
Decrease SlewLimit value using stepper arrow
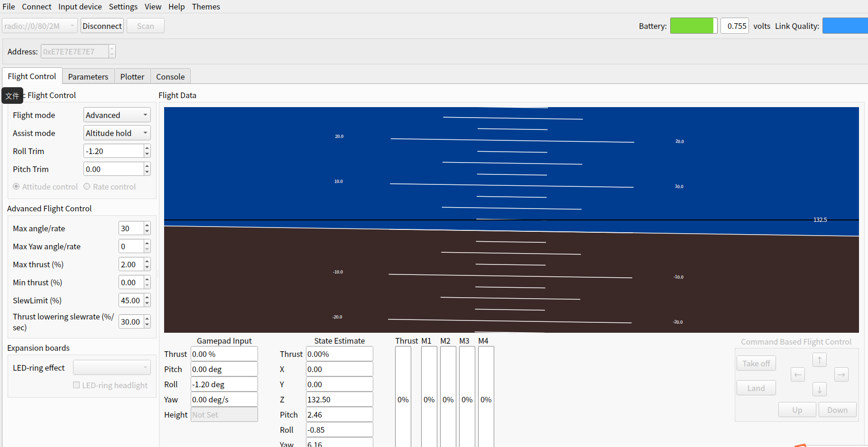147,303
